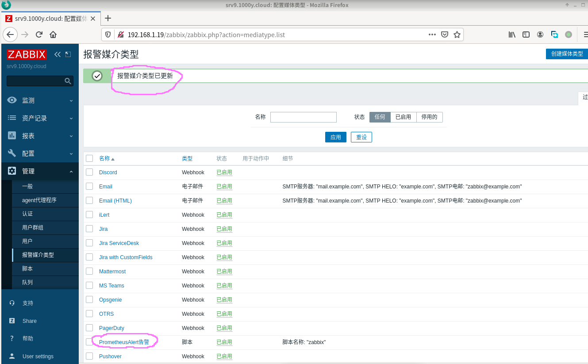Tick the Jira ServiceDesk row checkbox
This screenshot has height=364, width=588.
(x=89, y=243)
